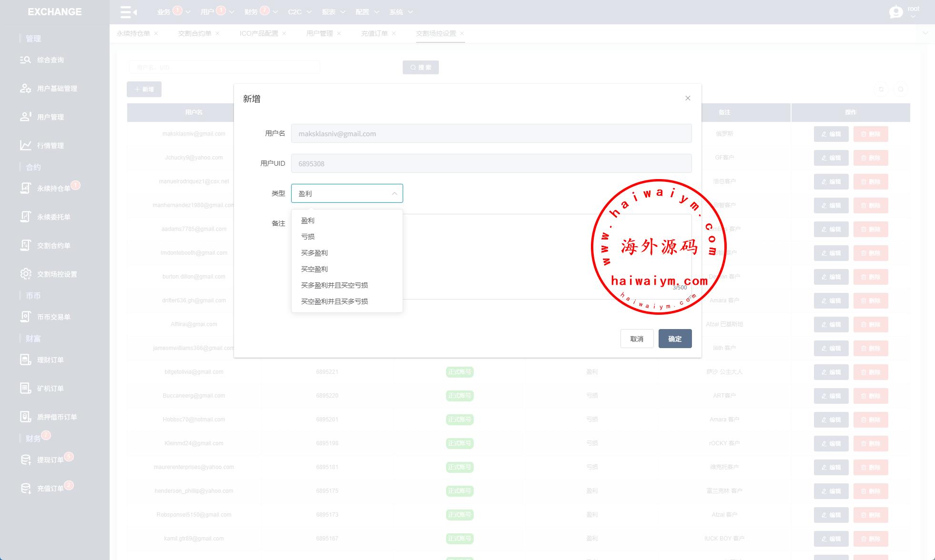Click the 交割场控设置 gear icon
The width and height of the screenshot is (935, 560).
(25, 274)
